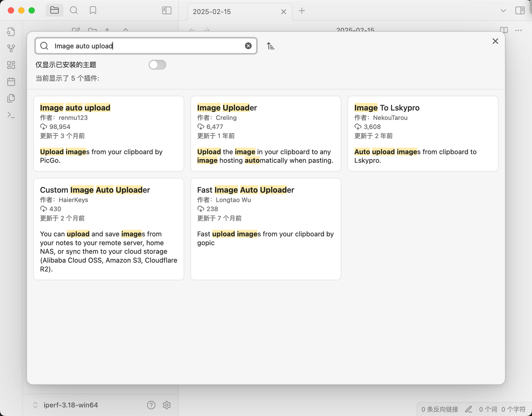This screenshot has height=416, width=532.
Task: Open the graph view from the left ribbon
Action: pos(11,48)
